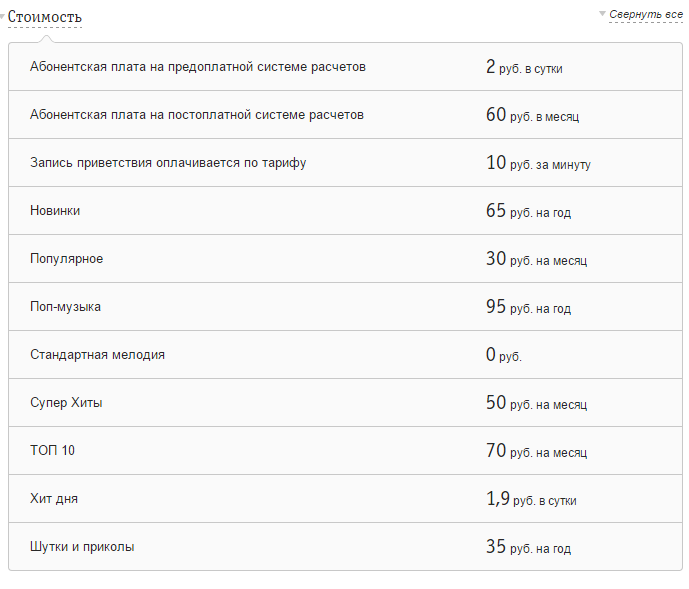Collapse the Стоимость section header
Screen dimensions: 689x589
click(x=45, y=17)
